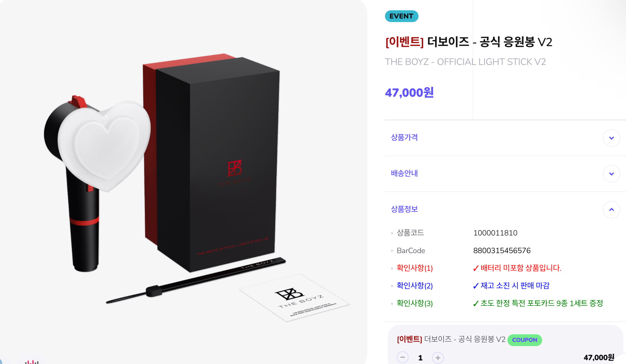Click the teal EVENT badge

(x=401, y=16)
